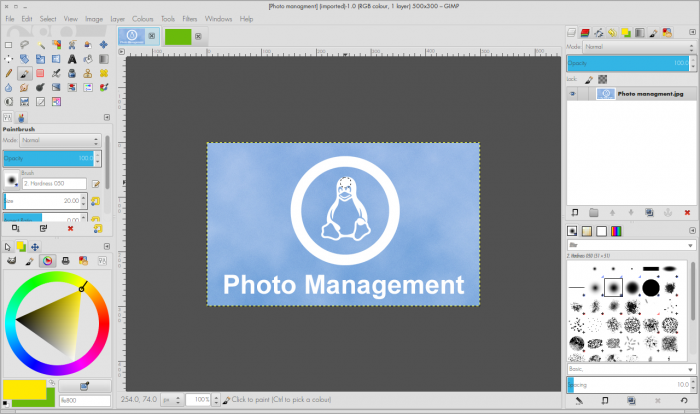Select the Rotate tool
Image resolution: width=700 pixels, height=414 pixels.
tap(24, 59)
